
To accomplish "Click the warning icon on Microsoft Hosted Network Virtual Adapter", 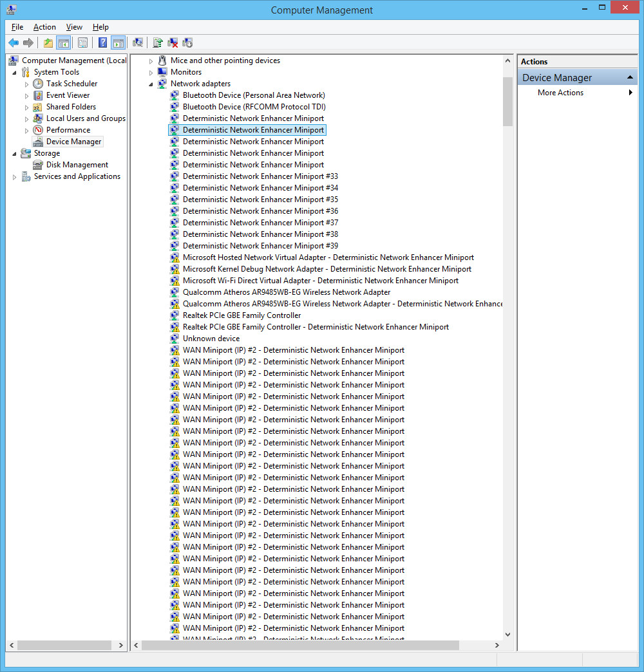I will coord(175,257).
